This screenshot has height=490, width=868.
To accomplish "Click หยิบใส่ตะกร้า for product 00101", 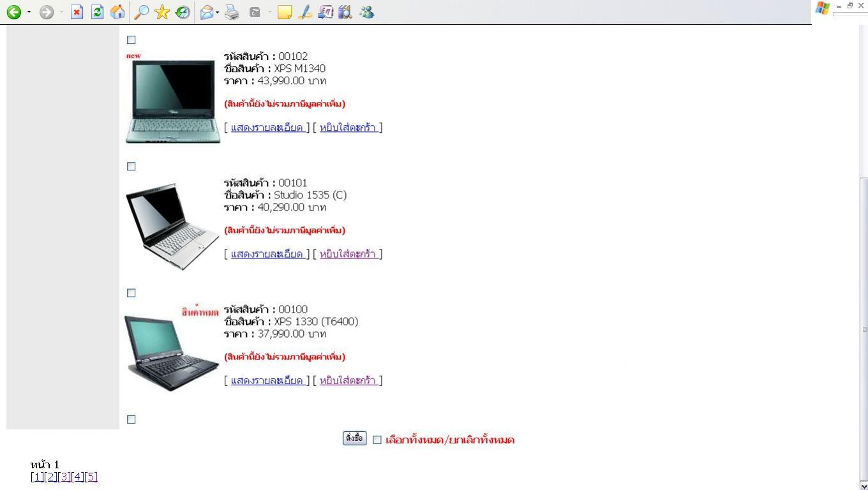I will (x=348, y=254).
